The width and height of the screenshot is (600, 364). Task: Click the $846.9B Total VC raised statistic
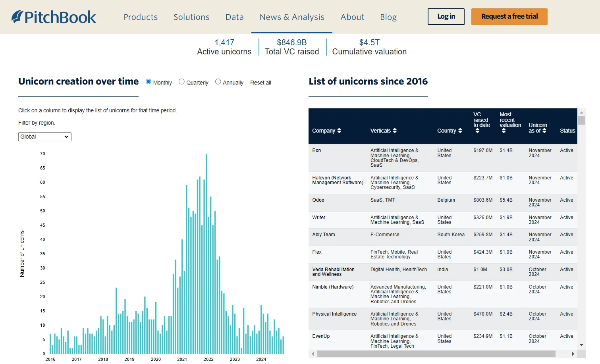point(292,47)
